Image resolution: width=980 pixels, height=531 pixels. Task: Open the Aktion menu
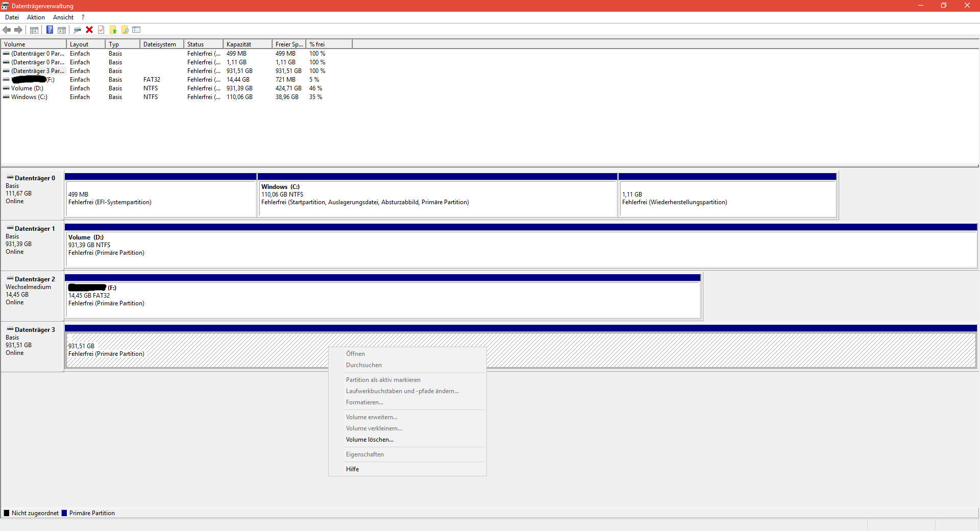[36, 17]
